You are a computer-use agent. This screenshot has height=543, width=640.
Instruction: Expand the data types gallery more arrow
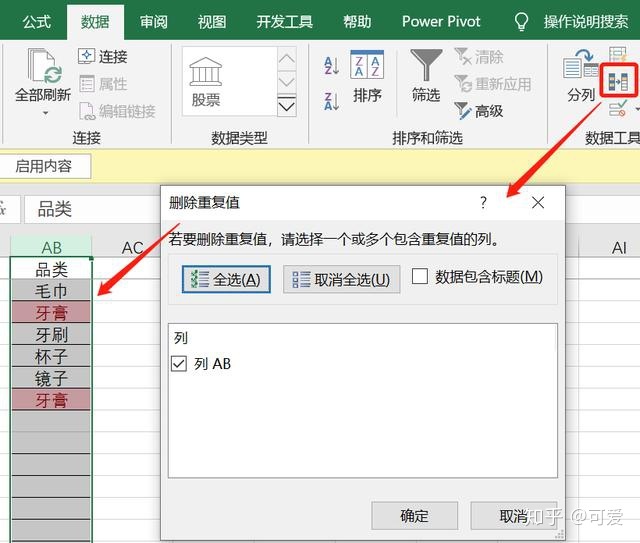287,107
